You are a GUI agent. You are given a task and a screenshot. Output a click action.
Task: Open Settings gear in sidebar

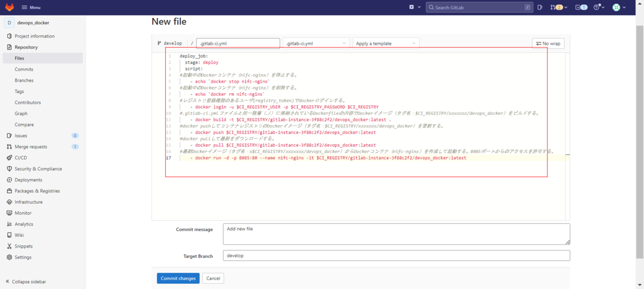pyautogui.click(x=23, y=257)
